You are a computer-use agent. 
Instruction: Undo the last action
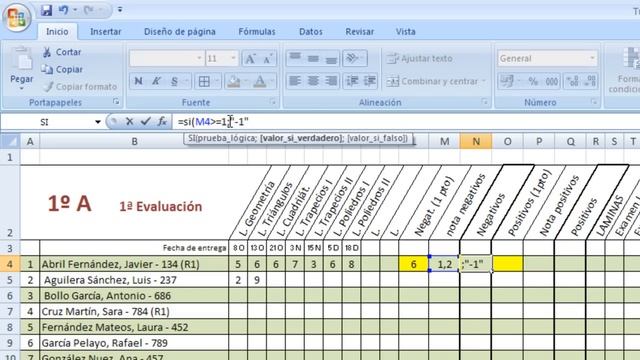click(64, 10)
